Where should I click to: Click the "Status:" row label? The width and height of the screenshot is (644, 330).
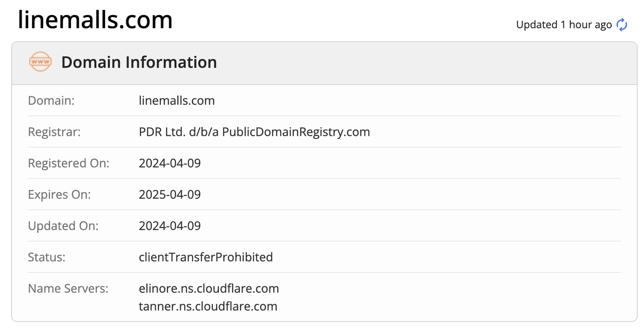[47, 257]
